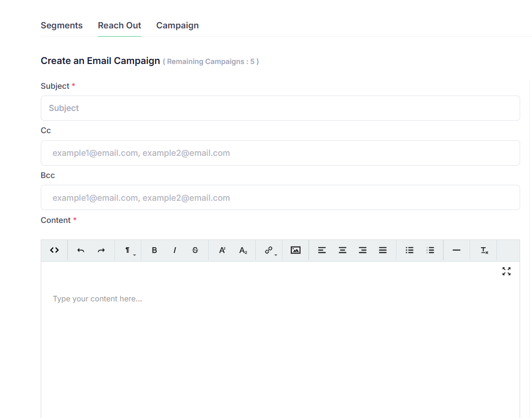532x418 pixels.
Task: Insert a horizontal line
Action: pos(456,250)
